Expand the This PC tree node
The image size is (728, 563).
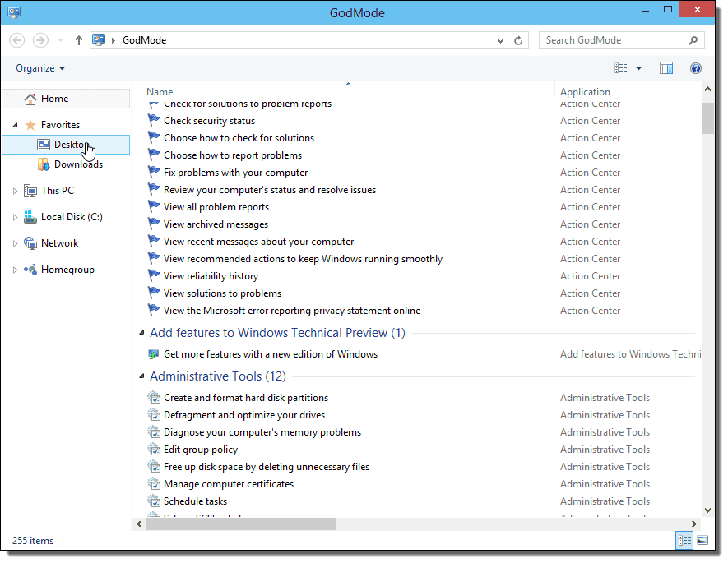pyautogui.click(x=15, y=191)
